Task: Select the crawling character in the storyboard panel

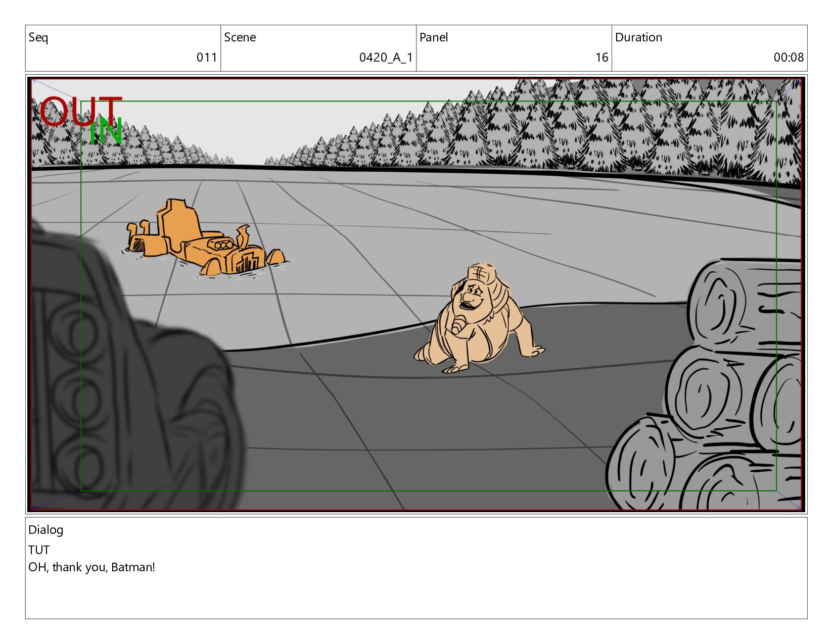Action: point(479,318)
